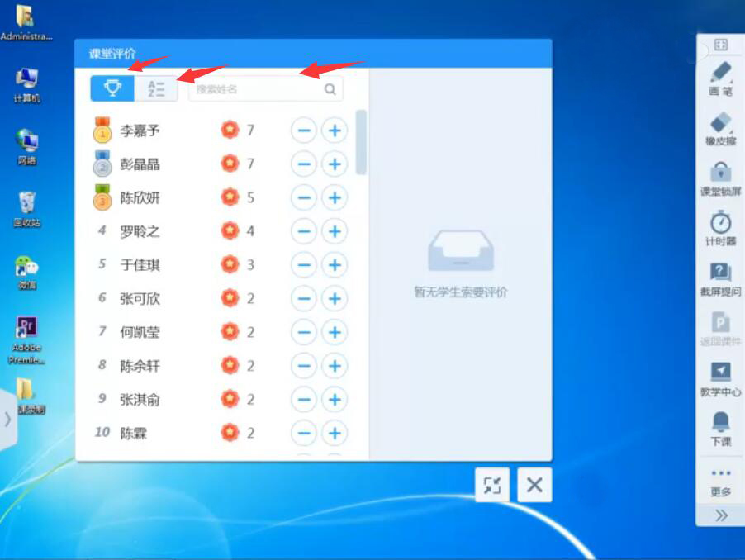This screenshot has width=745, height=560.
Task: Launch Adobe Premiere desktop shortcut
Action: click(x=26, y=340)
